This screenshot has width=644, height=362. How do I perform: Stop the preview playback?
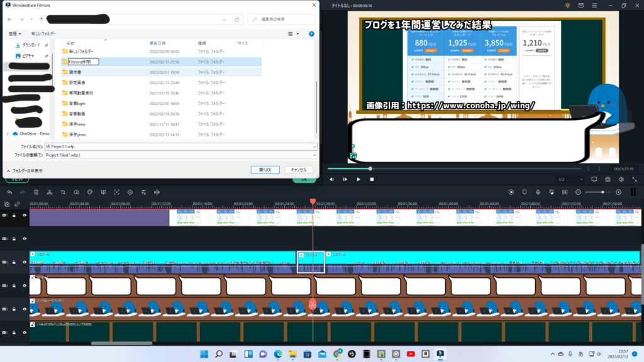(x=372, y=179)
